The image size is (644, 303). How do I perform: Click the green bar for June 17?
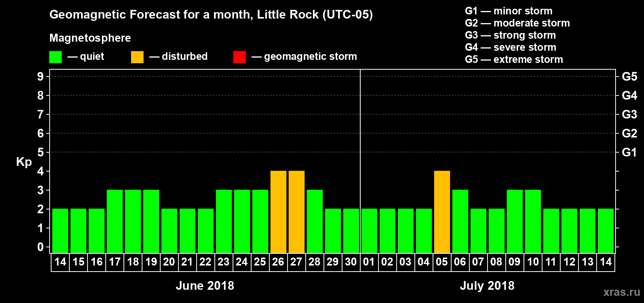click(x=115, y=221)
